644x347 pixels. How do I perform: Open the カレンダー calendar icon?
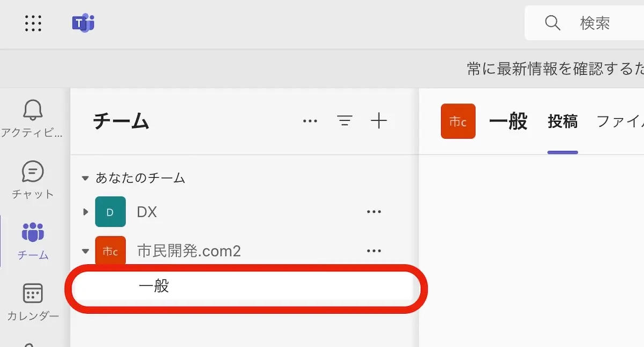click(x=32, y=294)
